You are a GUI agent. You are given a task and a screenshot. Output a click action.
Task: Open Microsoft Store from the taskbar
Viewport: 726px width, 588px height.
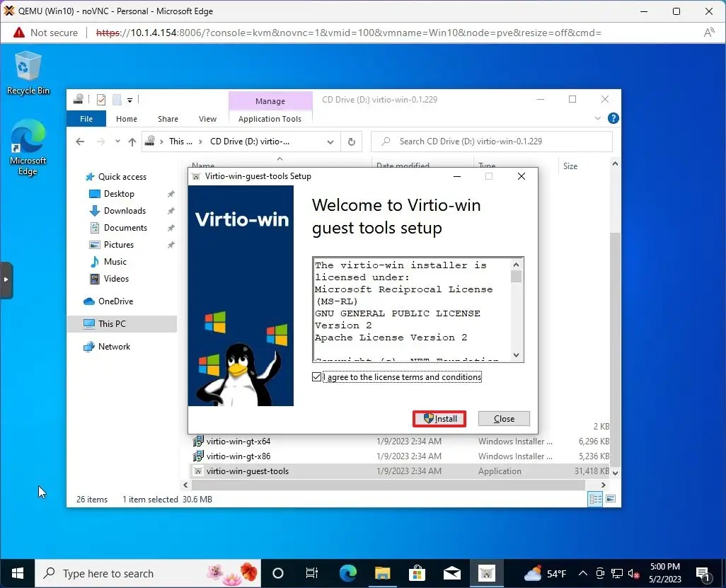click(x=417, y=573)
